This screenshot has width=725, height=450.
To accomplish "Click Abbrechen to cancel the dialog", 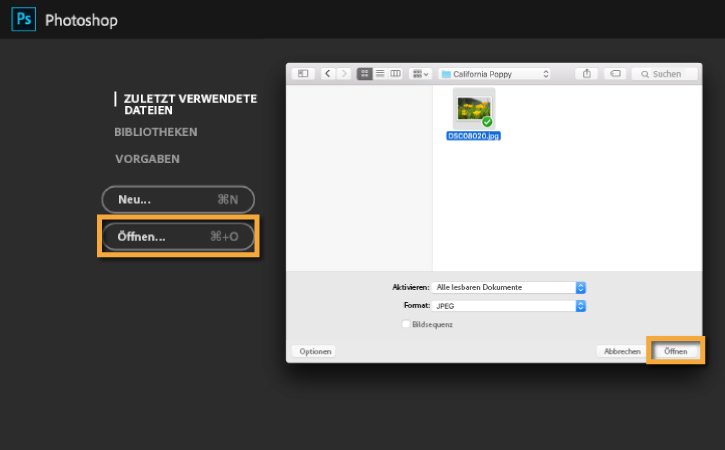I will [x=622, y=351].
